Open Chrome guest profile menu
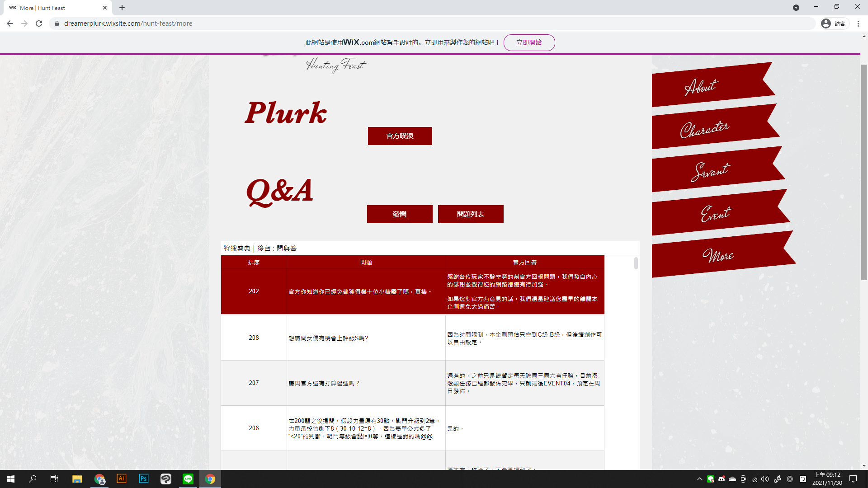The height and width of the screenshot is (488, 868). coord(834,23)
